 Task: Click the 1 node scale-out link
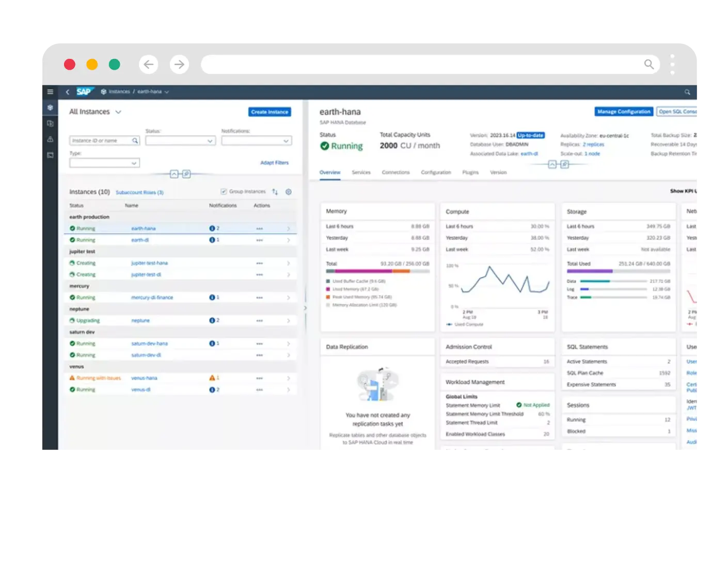(592, 154)
